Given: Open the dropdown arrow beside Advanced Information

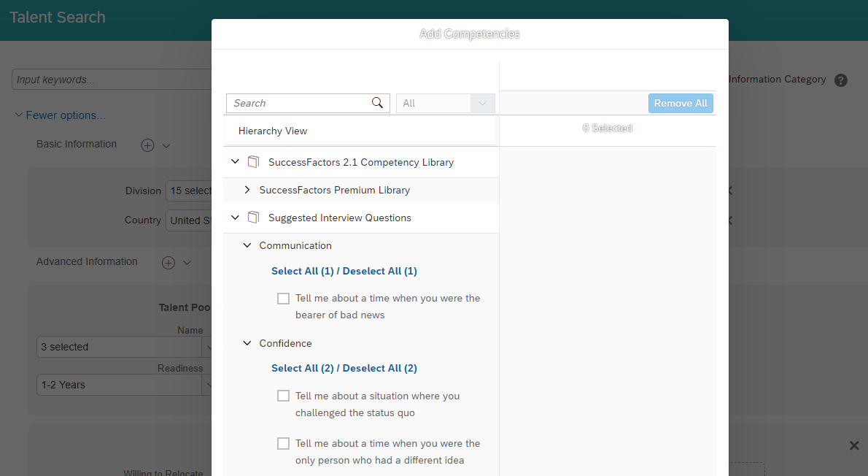Looking at the screenshot, I should coord(187,263).
